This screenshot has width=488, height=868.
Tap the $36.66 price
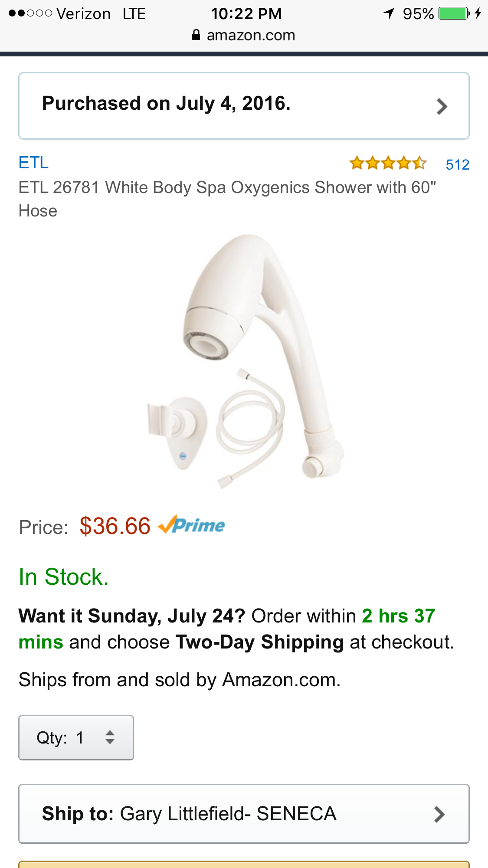coord(115,526)
